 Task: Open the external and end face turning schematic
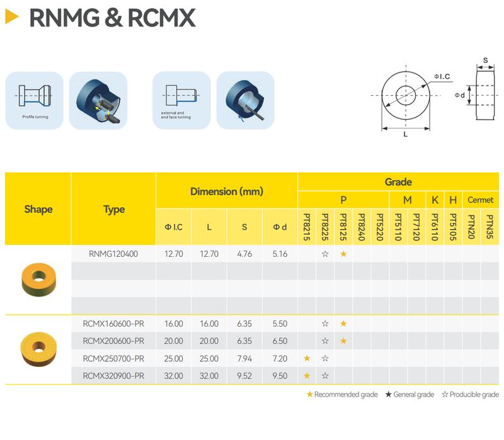point(181,101)
